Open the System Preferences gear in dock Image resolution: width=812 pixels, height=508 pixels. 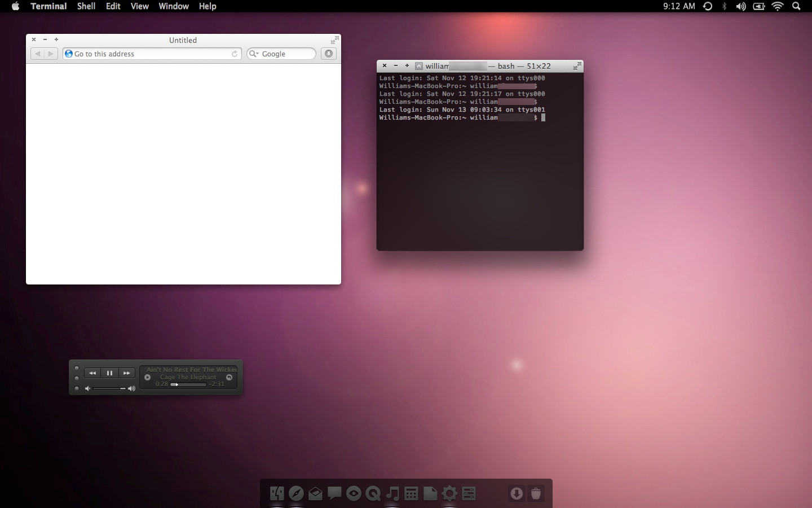coord(449,494)
